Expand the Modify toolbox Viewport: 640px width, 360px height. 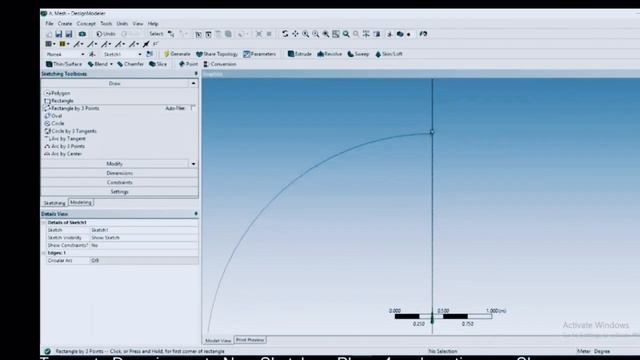[115, 164]
